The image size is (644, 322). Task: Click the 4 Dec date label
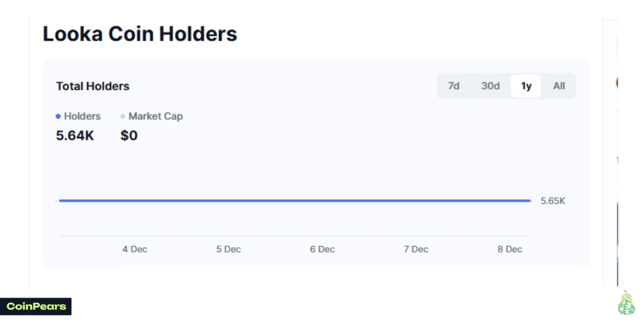tap(135, 249)
